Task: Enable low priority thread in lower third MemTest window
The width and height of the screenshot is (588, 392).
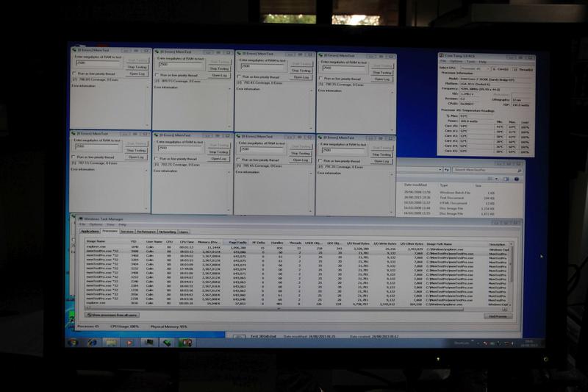Action: click(238, 160)
